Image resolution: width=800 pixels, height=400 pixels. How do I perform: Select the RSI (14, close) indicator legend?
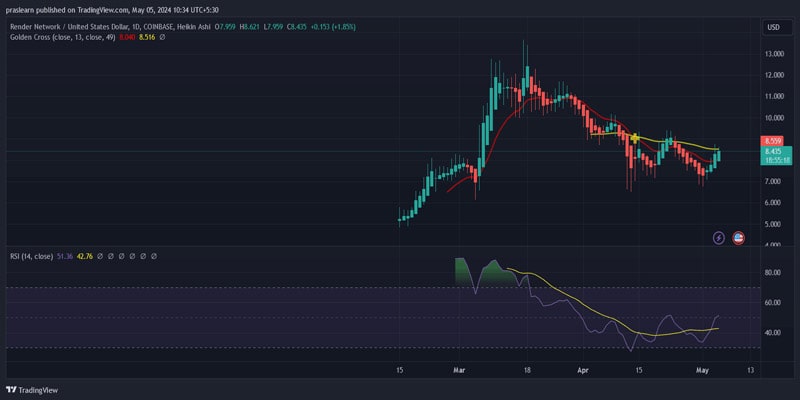coord(31,257)
